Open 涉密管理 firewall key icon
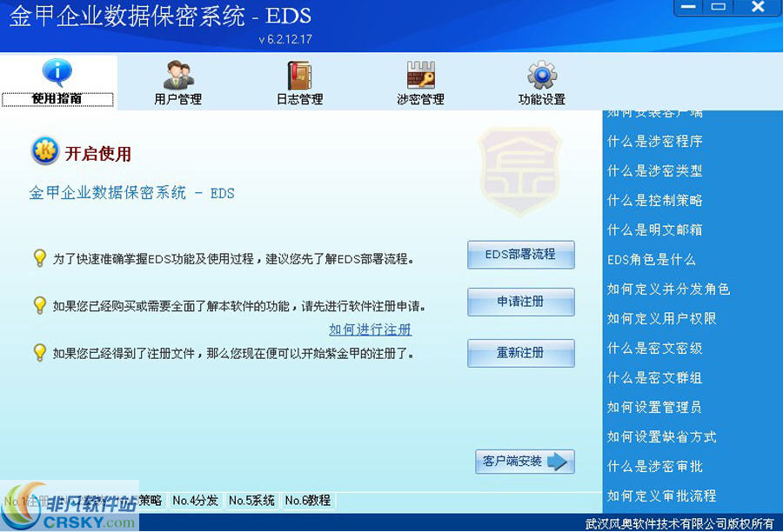 point(420,83)
